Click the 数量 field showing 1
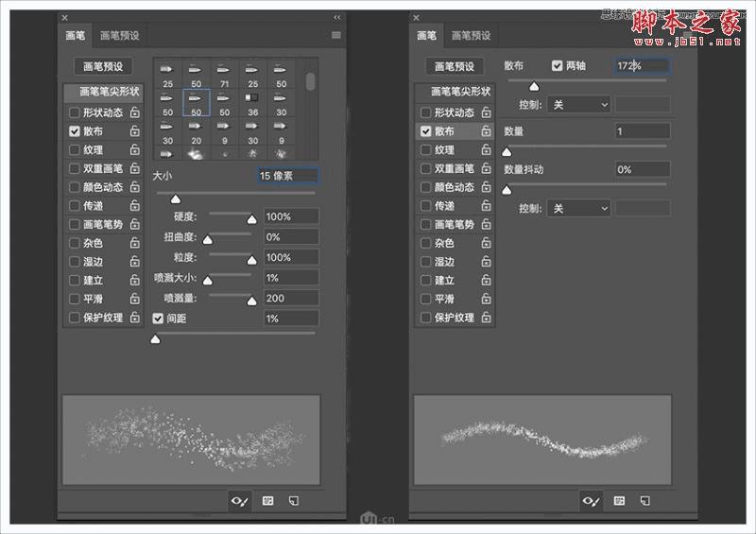Image resolution: width=756 pixels, height=534 pixels. tap(643, 130)
